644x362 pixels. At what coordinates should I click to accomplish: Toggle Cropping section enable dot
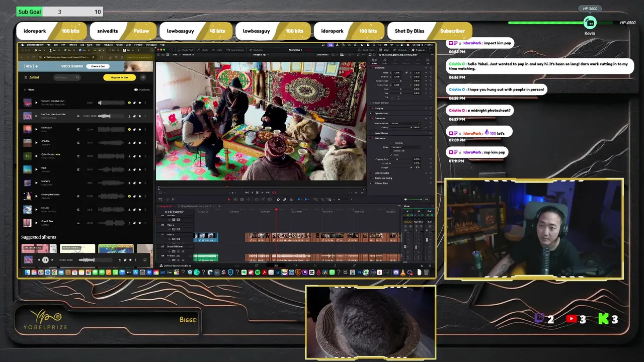pyautogui.click(x=372, y=108)
